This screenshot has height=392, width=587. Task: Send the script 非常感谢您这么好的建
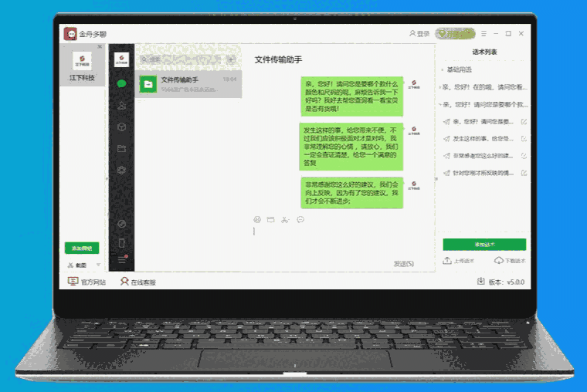[446, 156]
